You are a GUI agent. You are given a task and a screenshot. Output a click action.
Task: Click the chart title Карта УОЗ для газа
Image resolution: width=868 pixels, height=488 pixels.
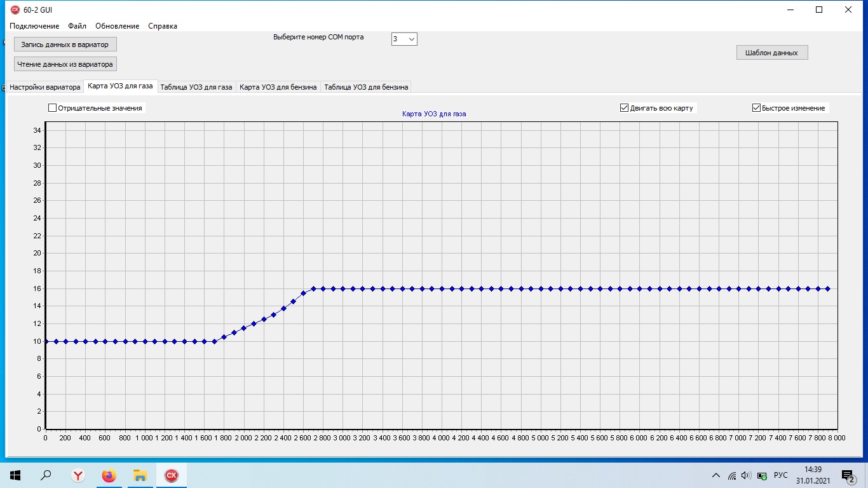pyautogui.click(x=434, y=114)
